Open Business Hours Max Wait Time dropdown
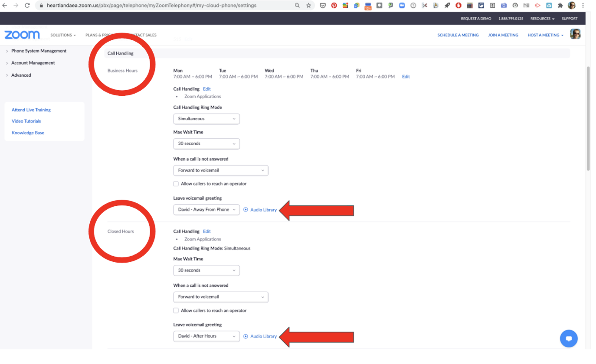This screenshot has width=596, height=364. (x=206, y=143)
